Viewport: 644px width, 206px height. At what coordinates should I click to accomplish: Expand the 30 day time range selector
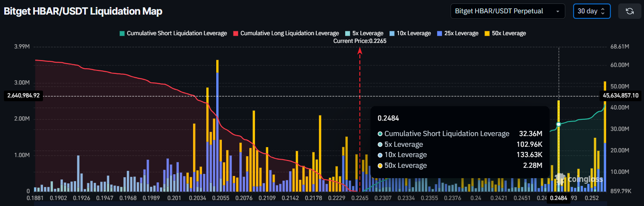(592, 11)
